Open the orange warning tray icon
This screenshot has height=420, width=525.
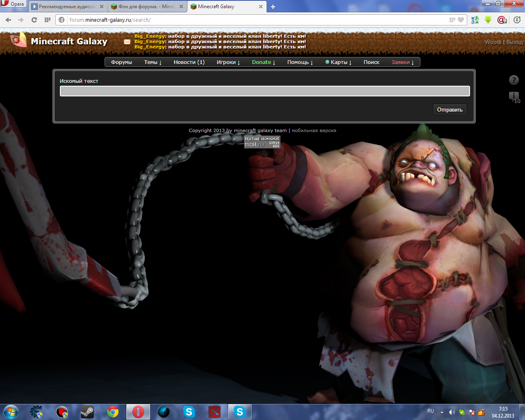coord(482,412)
